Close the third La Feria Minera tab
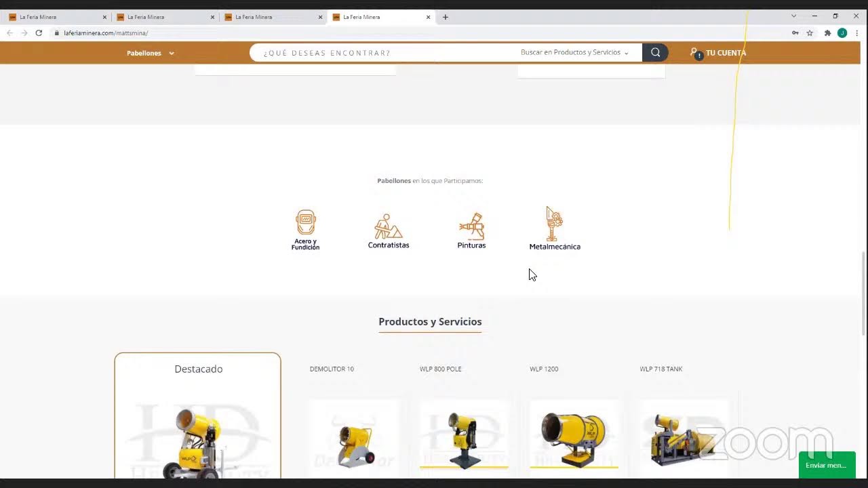This screenshot has width=868, height=488. point(320,17)
